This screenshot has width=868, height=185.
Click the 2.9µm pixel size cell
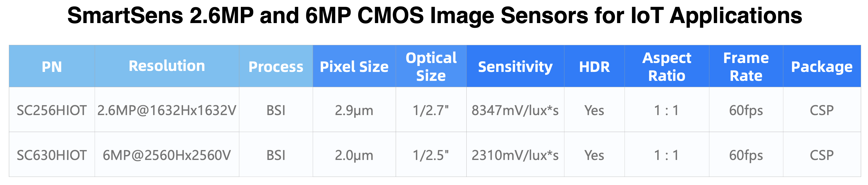[x=354, y=110]
